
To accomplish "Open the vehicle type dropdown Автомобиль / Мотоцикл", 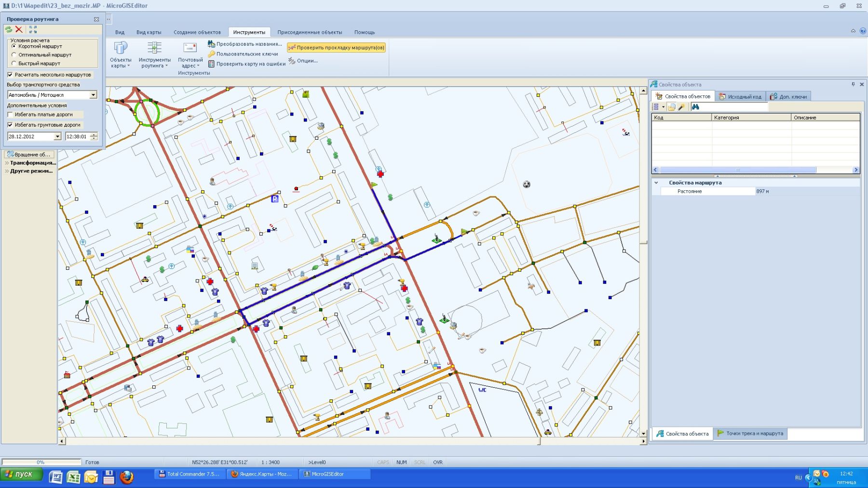I will pyautogui.click(x=93, y=95).
